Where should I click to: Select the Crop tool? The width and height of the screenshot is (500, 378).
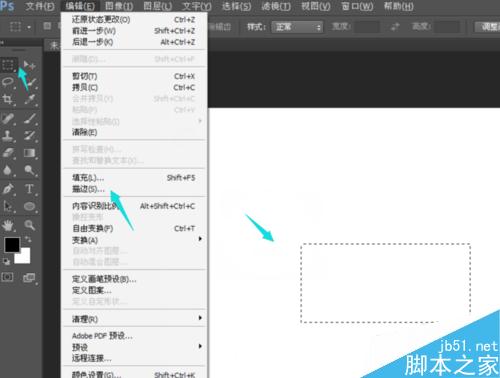tap(8, 99)
